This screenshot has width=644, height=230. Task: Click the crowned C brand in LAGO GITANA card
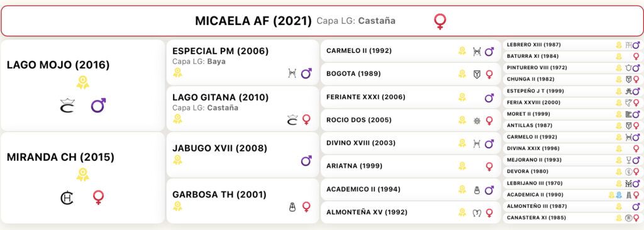(x=292, y=120)
